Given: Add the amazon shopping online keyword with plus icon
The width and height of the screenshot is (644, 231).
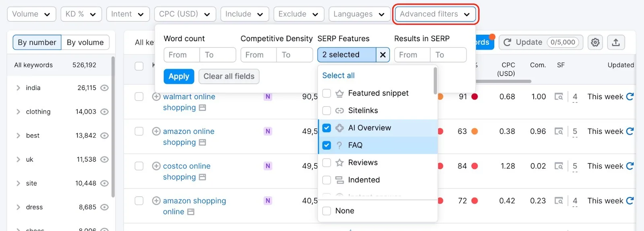Looking at the screenshot, I should 156,201.
